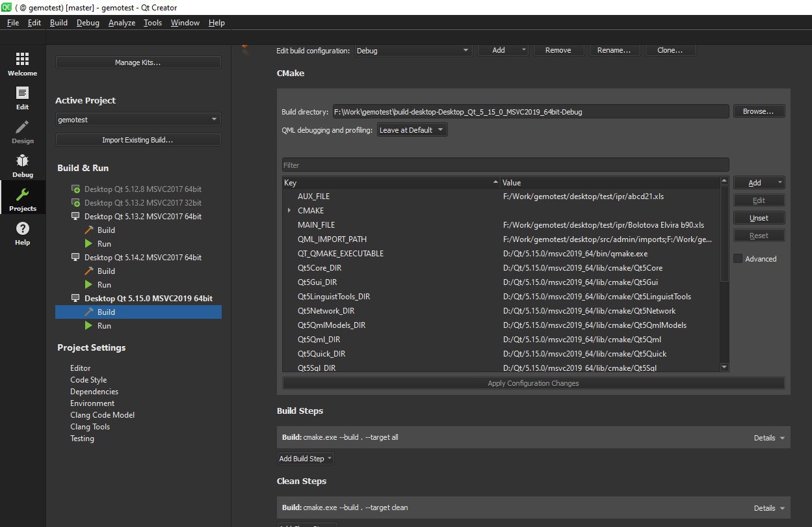Open Clang Tools project settings
The image size is (812, 527).
point(90,427)
